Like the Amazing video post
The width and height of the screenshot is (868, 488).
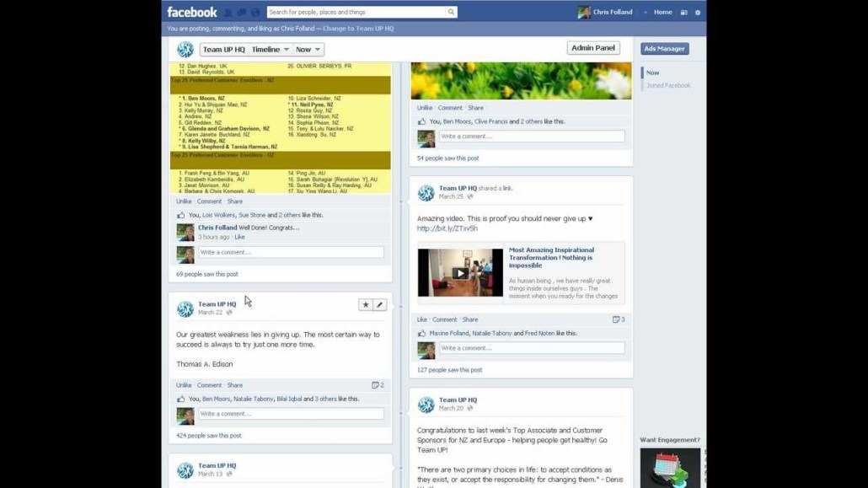click(422, 319)
